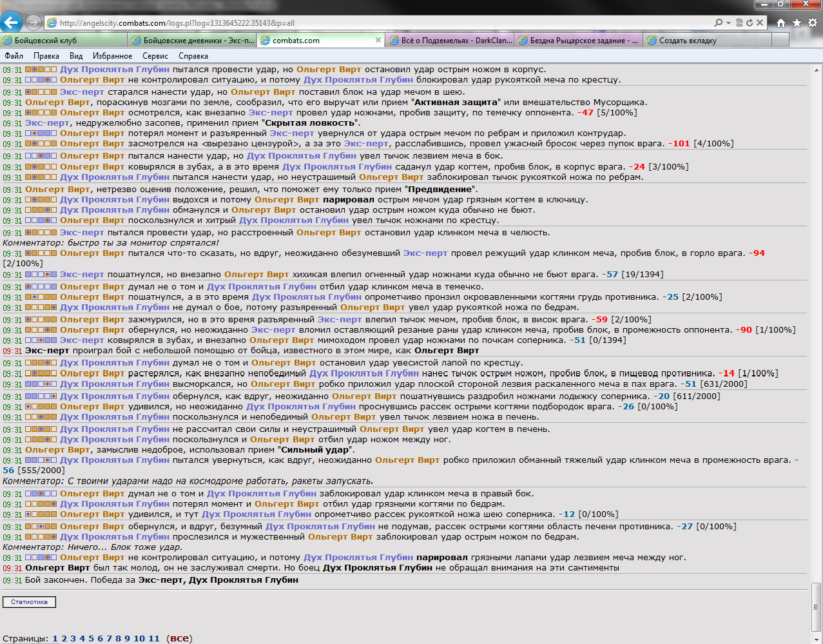Click the bold text Активная защита
The width and height of the screenshot is (823, 644).
click(456, 102)
